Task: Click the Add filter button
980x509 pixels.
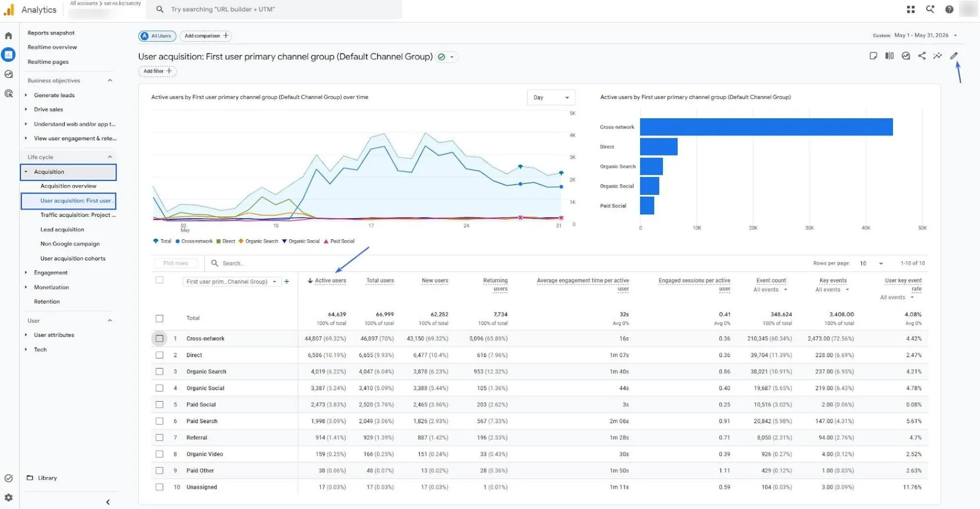Action: 157,71
